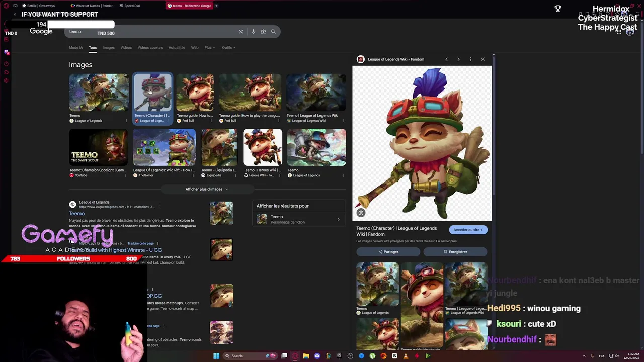Open taskbar clock showing 1:32 AM
Viewport: 644px width, 362px height.
(631, 356)
